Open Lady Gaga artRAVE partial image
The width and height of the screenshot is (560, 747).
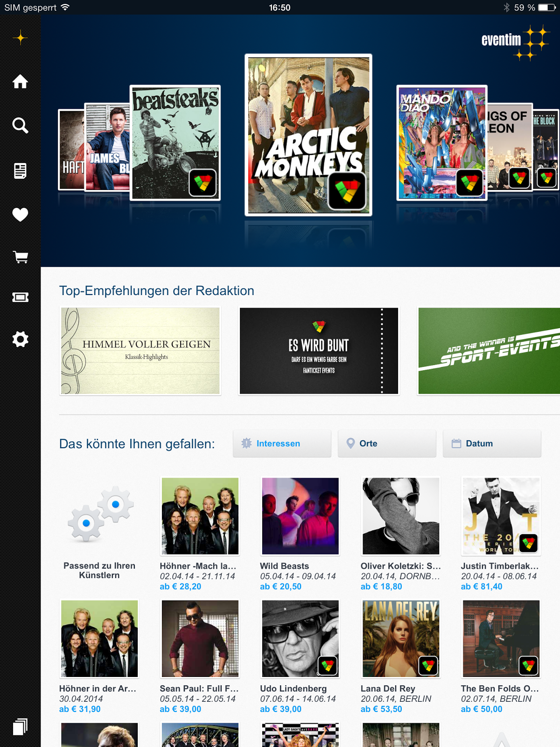click(300, 735)
